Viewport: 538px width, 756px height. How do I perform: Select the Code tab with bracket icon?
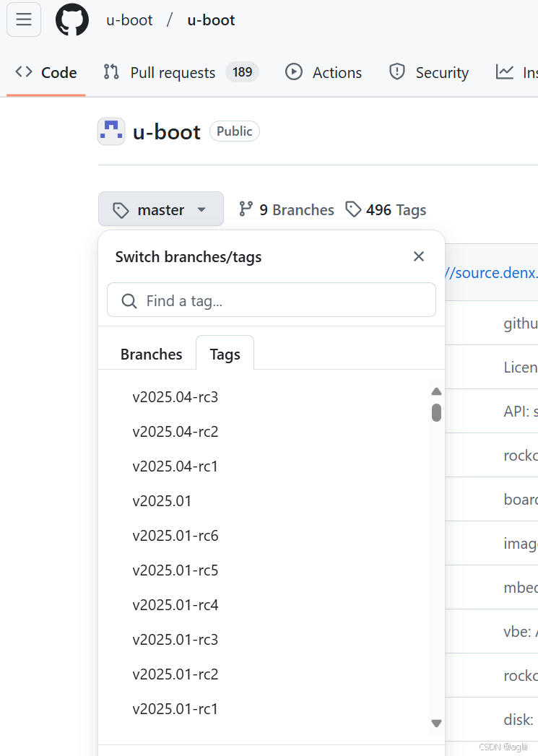point(45,72)
